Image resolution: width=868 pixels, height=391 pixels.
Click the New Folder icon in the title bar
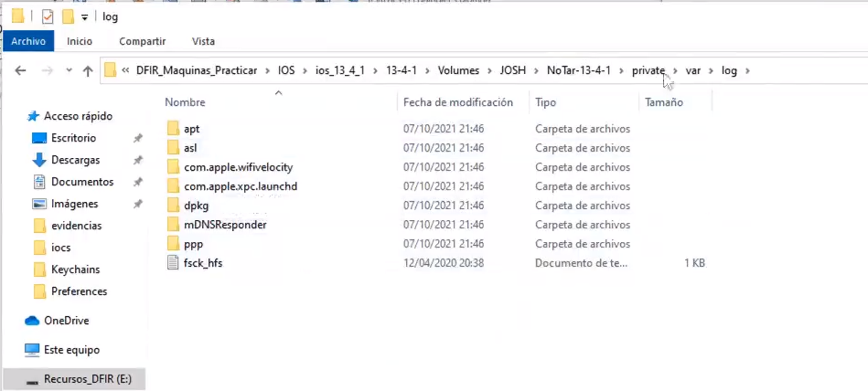tap(68, 16)
